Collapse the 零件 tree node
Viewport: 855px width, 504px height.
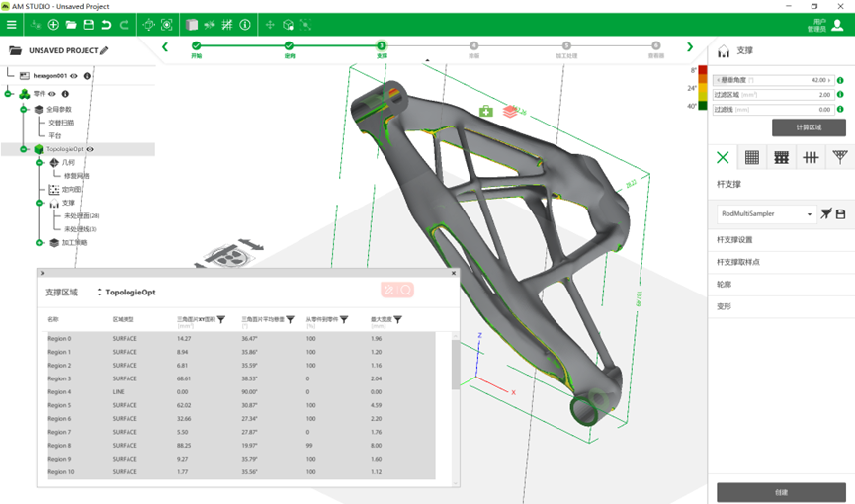(x=8, y=94)
